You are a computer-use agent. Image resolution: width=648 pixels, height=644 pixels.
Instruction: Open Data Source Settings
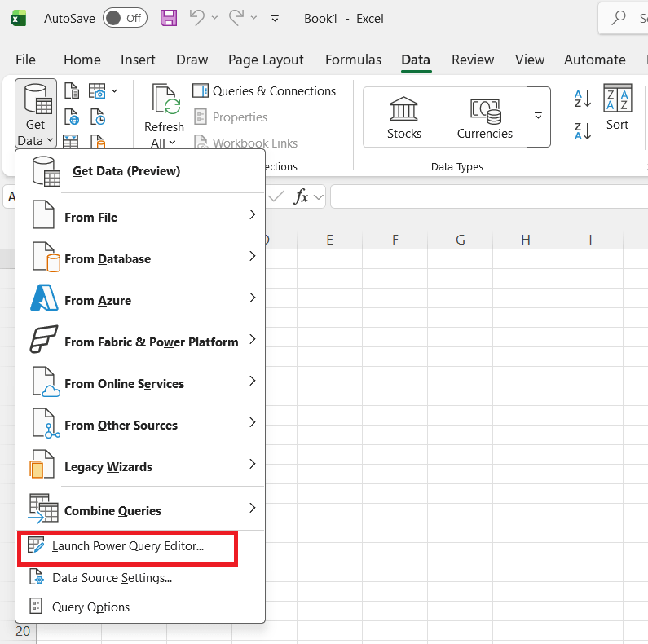[x=140, y=577]
